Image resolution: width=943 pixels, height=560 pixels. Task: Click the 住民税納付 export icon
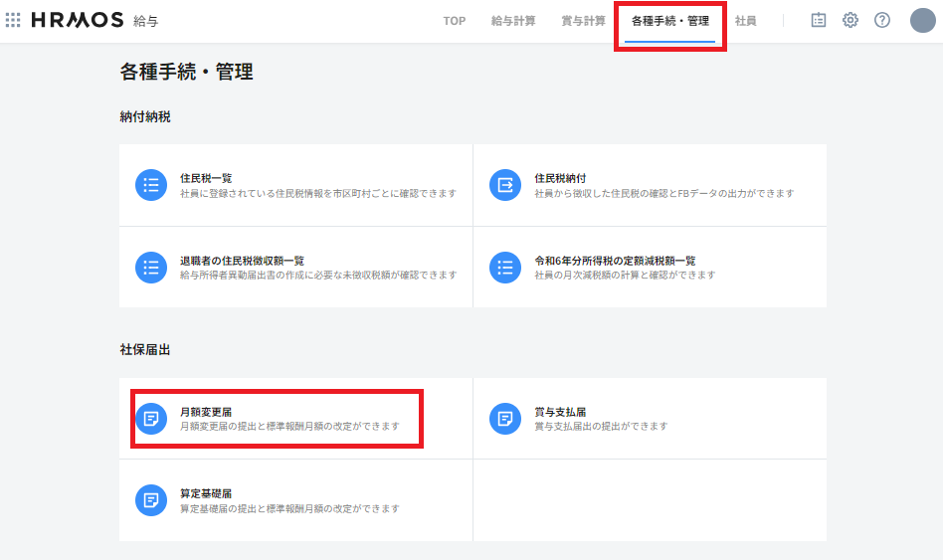505,185
